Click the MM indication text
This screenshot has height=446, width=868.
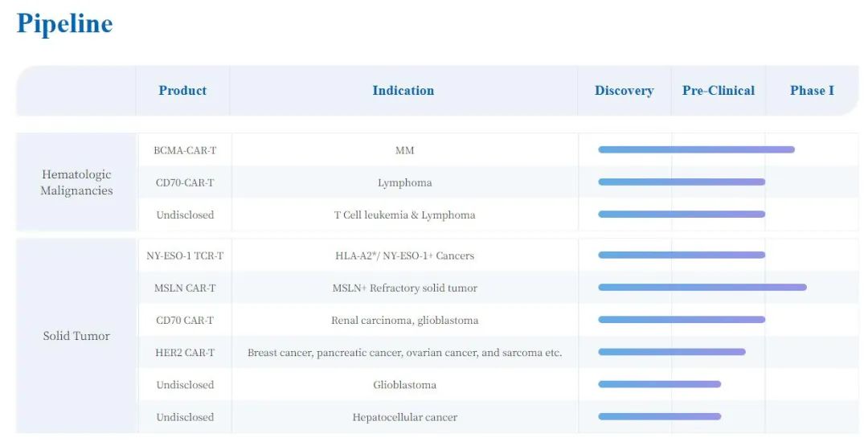[404, 150]
